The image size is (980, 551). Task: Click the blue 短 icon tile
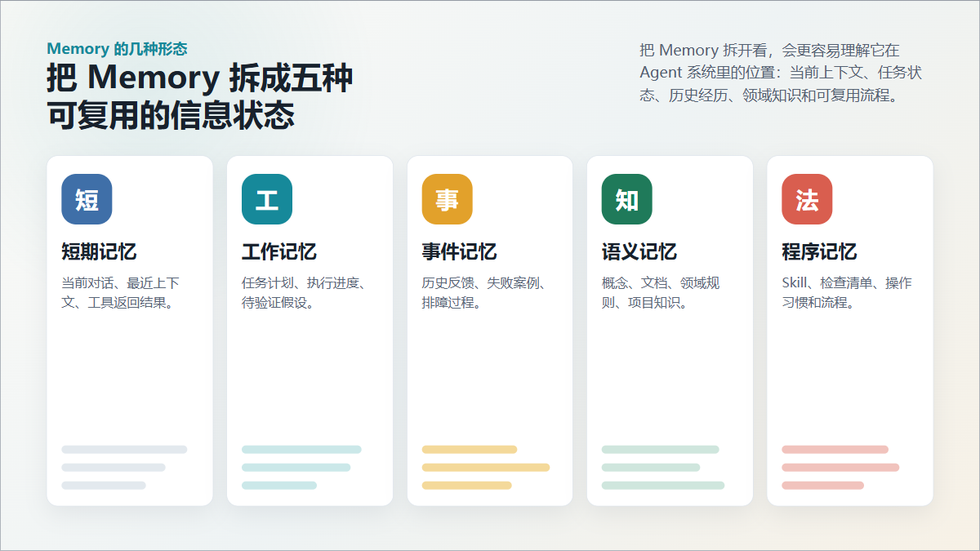[87, 199]
